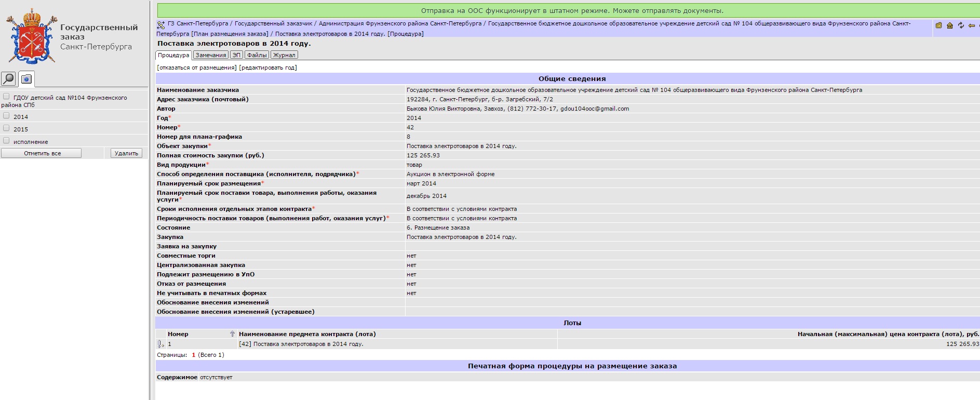Sort lots by the Номер column arrow
Image resolution: width=980 pixels, height=400 pixels.
point(232,334)
